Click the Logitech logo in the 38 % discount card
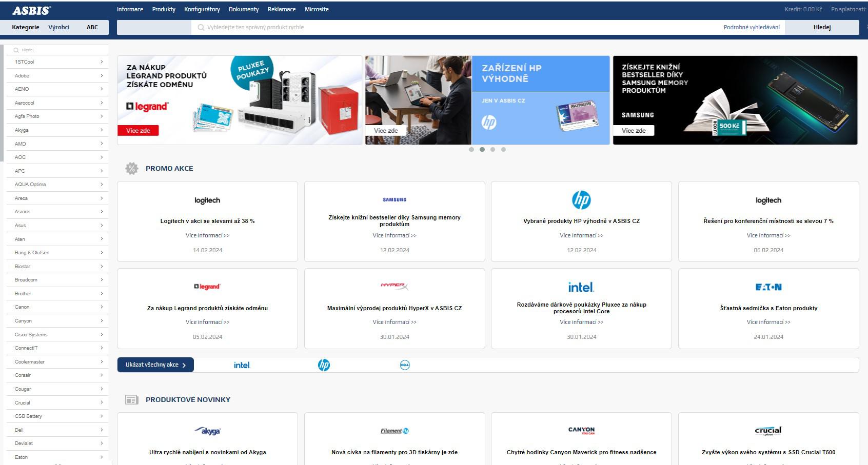 tap(207, 200)
